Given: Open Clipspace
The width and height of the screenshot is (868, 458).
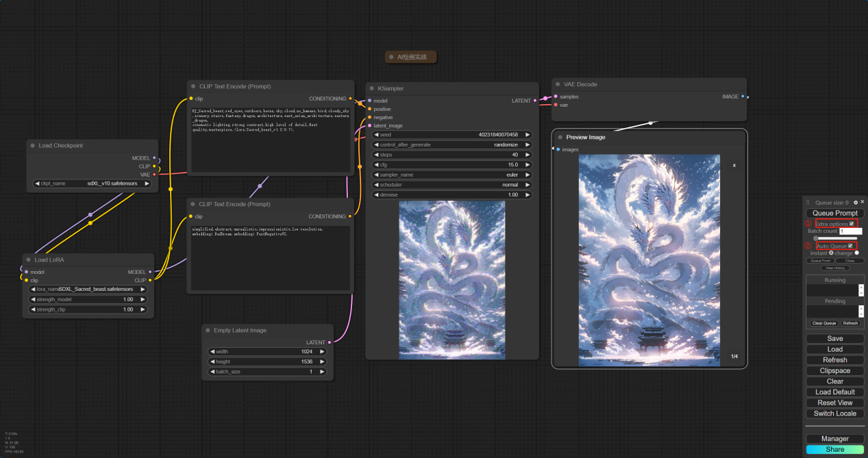Looking at the screenshot, I should tap(835, 371).
